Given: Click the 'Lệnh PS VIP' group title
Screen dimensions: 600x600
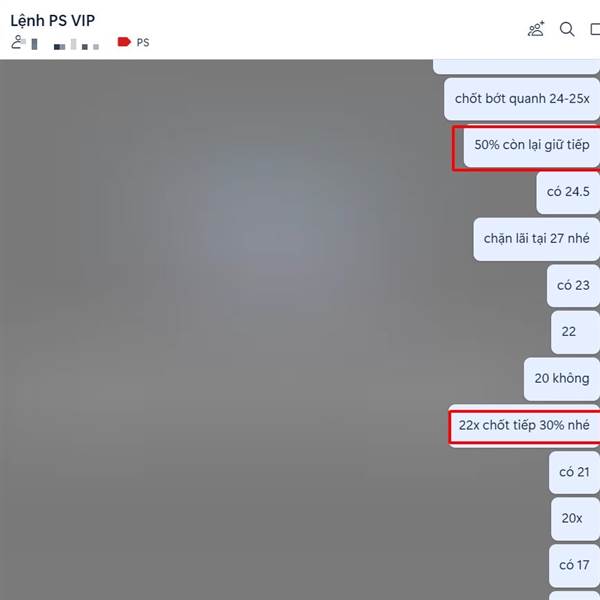Looking at the screenshot, I should (52, 21).
